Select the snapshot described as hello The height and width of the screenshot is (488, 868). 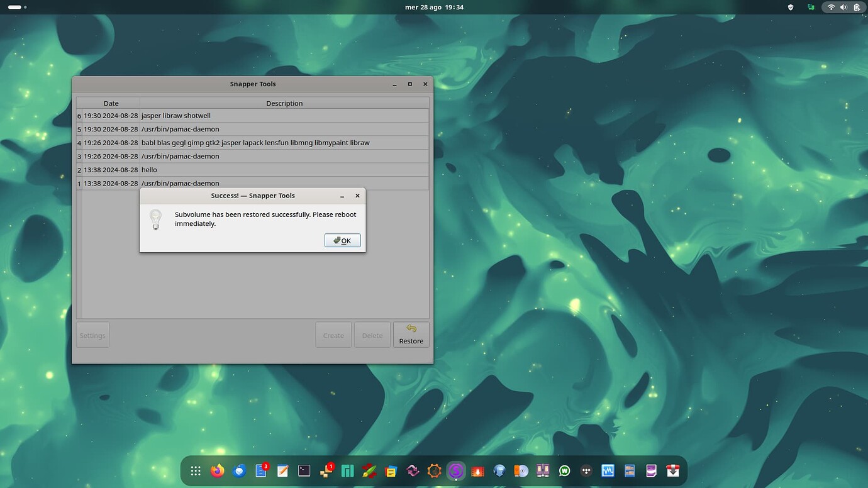tap(189, 169)
